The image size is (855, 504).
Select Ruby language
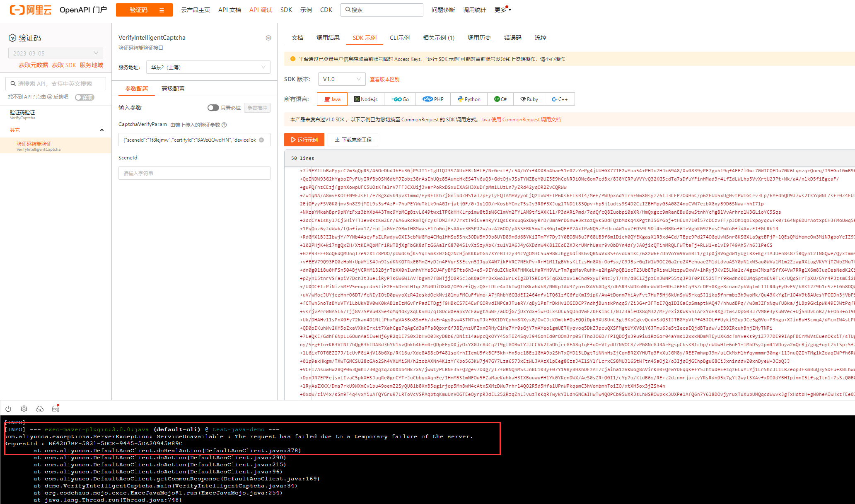pos(529,99)
